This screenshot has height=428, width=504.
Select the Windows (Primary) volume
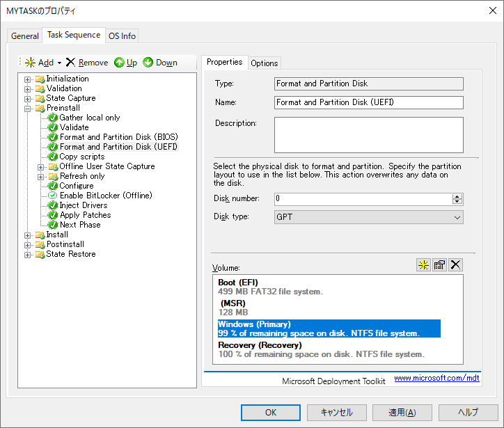[329, 328]
